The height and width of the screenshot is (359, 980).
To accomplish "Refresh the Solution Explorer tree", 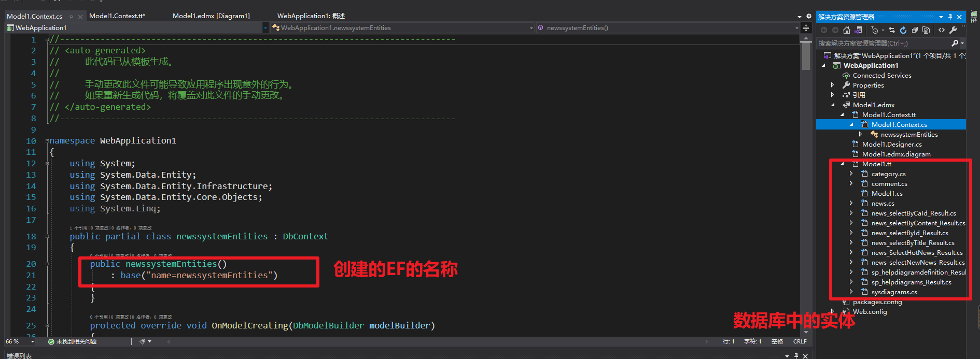I will [903, 30].
